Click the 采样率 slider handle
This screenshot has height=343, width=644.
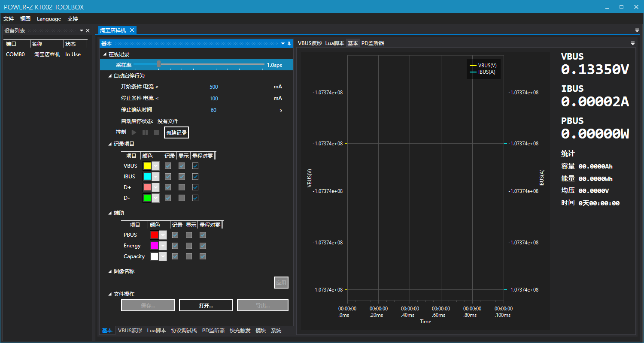pyautogui.click(x=159, y=64)
